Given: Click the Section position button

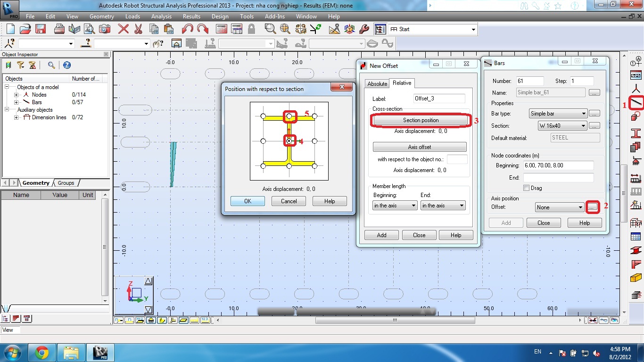Looking at the screenshot, I should click(x=421, y=120).
